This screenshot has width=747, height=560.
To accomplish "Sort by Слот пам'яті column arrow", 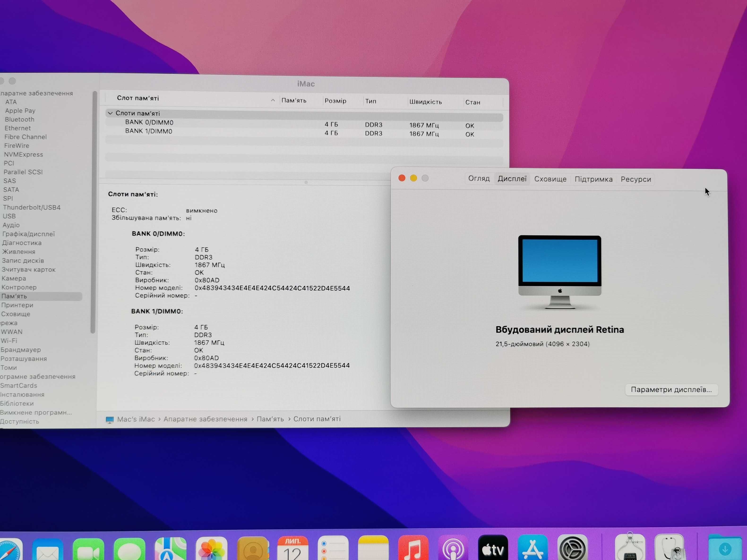I will coord(273,100).
